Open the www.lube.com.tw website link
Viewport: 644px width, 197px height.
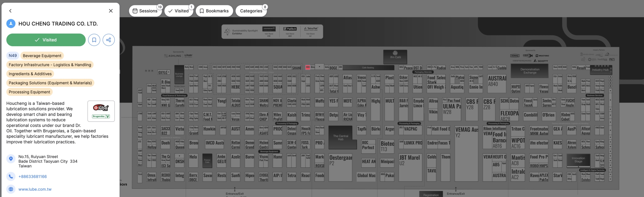coord(35,189)
